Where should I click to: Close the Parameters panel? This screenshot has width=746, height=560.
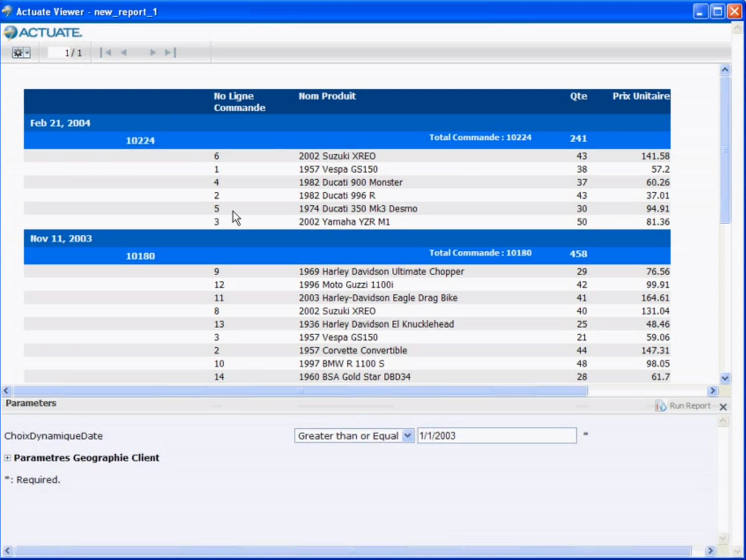click(723, 407)
